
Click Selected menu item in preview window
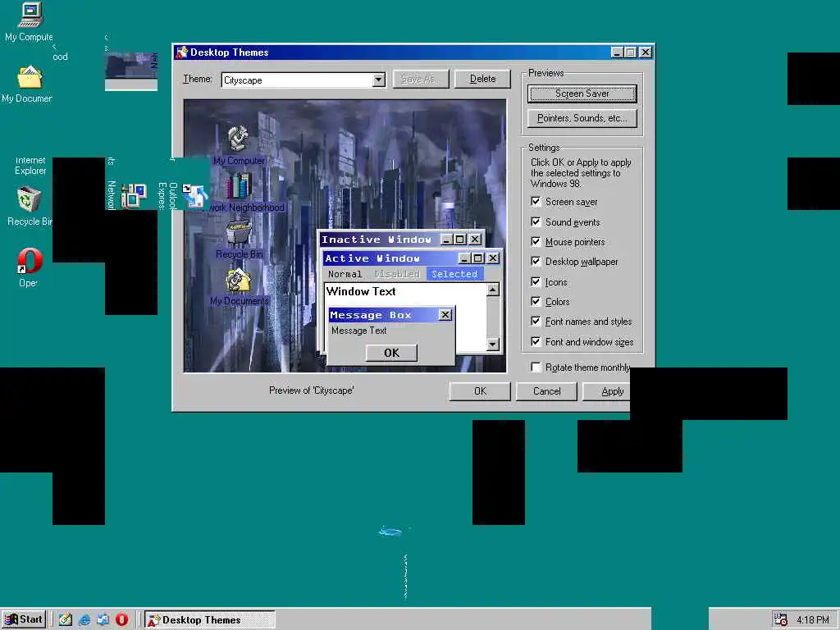(x=454, y=274)
